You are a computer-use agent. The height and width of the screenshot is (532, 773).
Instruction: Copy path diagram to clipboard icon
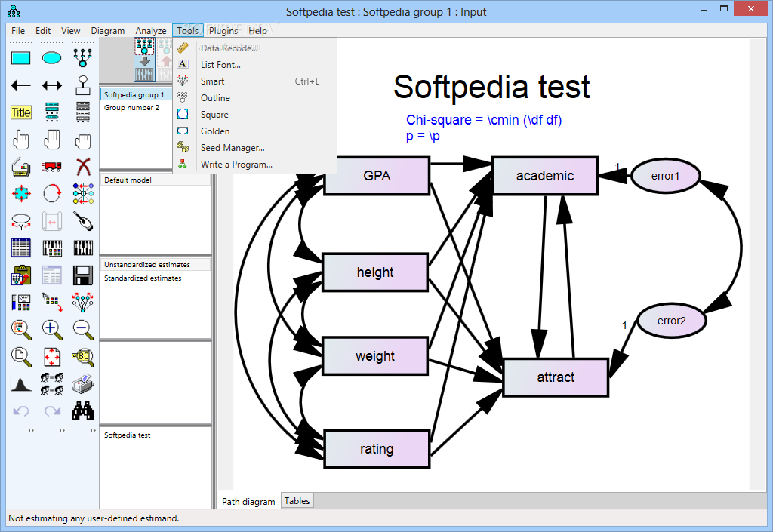point(20,275)
